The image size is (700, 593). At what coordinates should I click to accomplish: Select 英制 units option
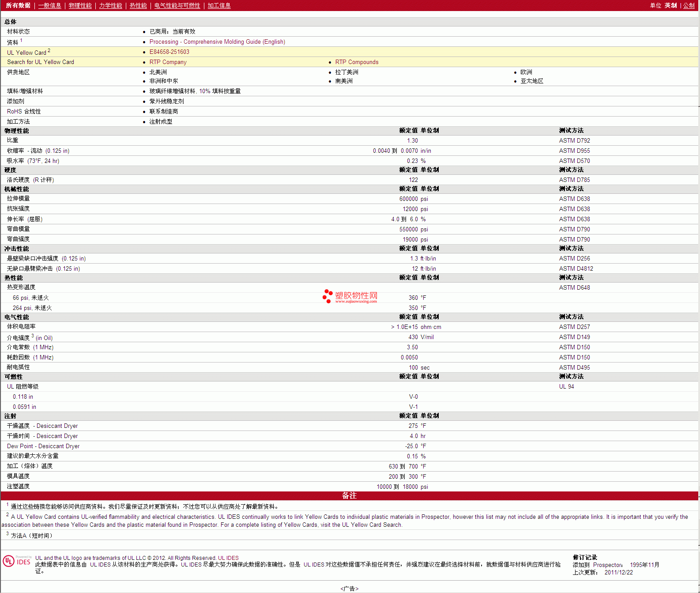point(670,5)
